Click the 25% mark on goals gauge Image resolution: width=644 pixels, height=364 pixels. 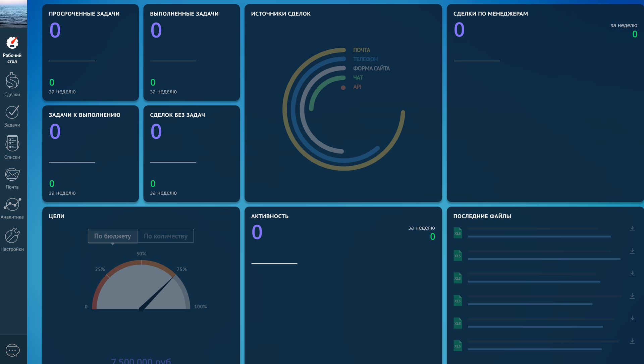pos(100,269)
